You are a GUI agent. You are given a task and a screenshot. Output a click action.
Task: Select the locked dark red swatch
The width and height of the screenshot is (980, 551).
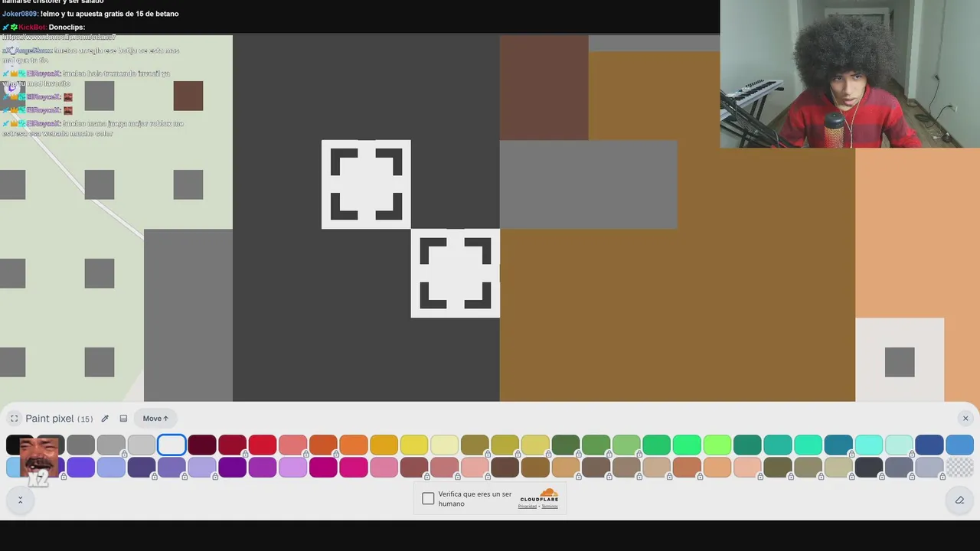pyautogui.click(x=232, y=445)
